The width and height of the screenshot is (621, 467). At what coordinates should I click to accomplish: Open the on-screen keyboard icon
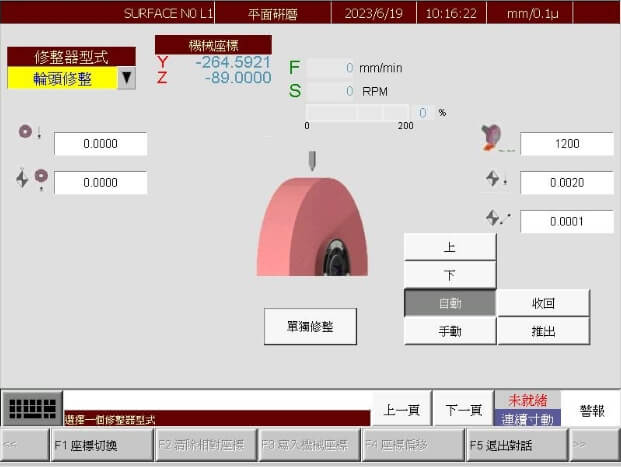32,408
